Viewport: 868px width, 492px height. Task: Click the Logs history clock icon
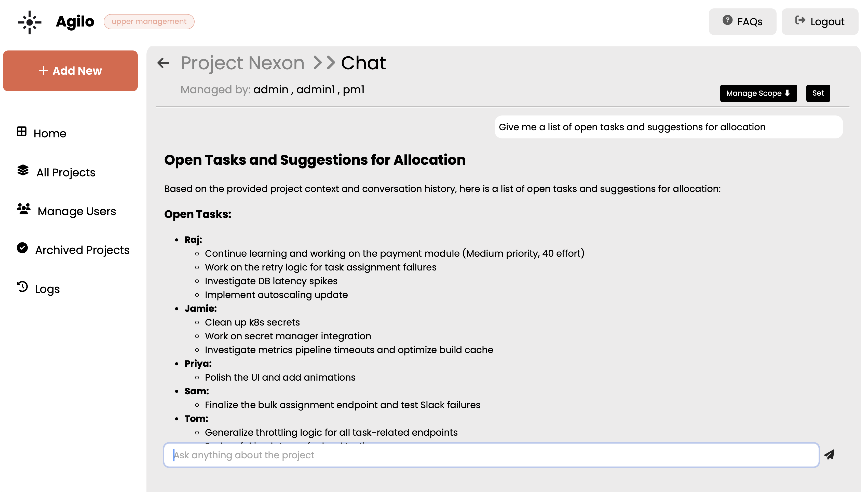pos(22,287)
